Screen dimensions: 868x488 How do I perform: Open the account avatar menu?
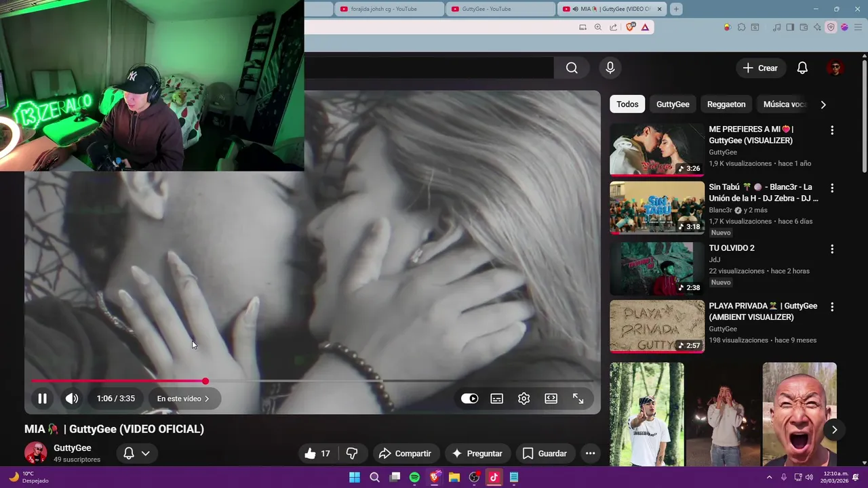pos(835,68)
